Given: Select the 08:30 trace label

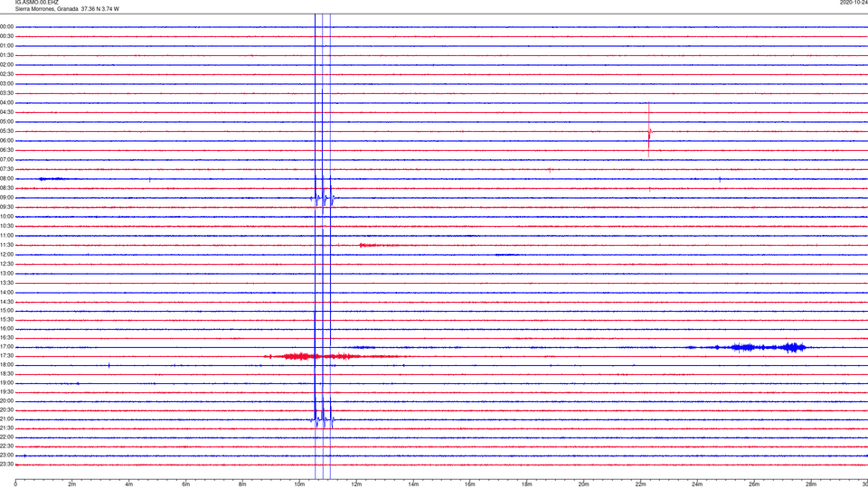Looking at the screenshot, I should click(6, 188).
